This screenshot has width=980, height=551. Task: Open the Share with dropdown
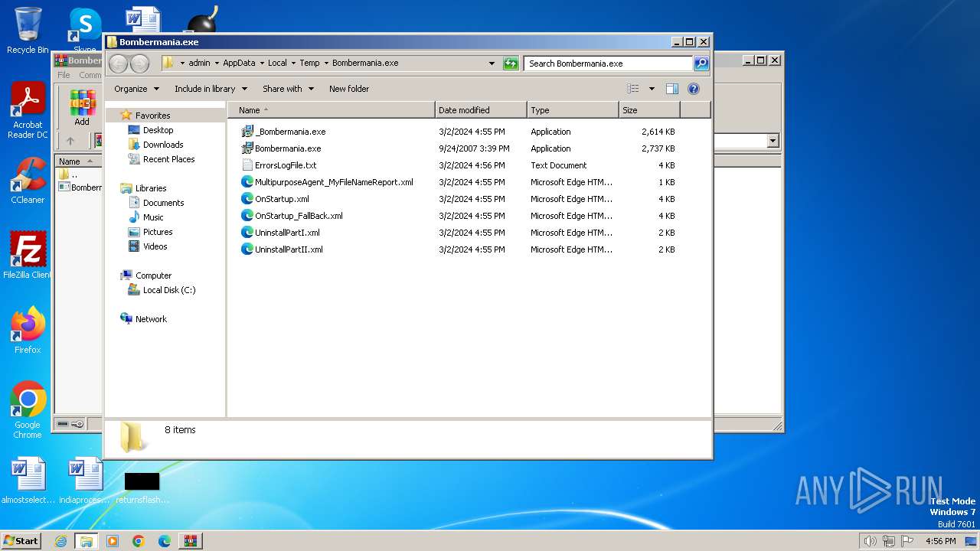[288, 89]
